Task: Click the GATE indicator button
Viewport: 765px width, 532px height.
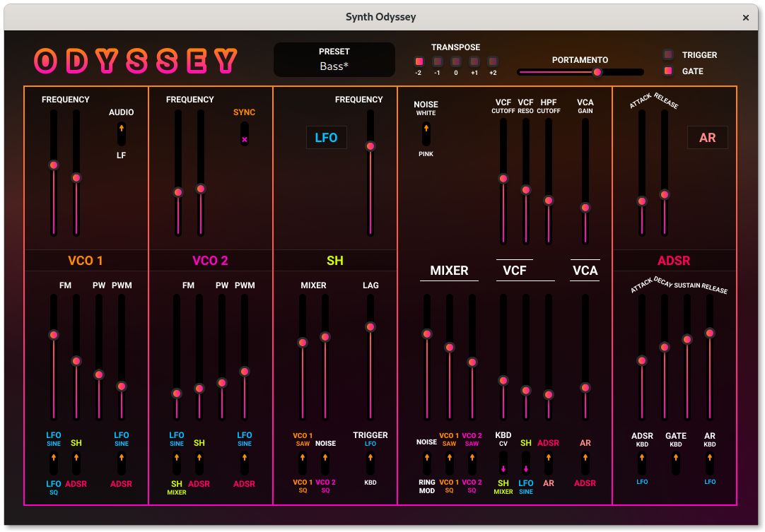Action: (668, 71)
